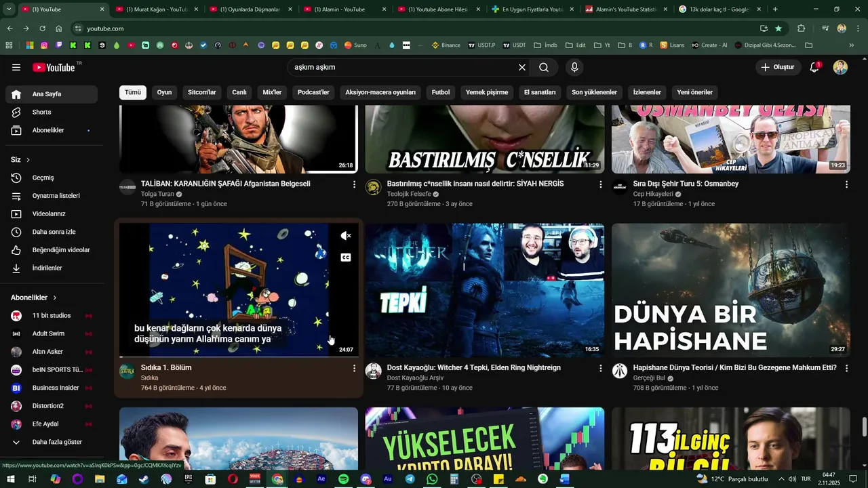Toggle captions on Sıdıka preview
Image resolution: width=868 pixels, height=488 pixels.
click(346, 258)
